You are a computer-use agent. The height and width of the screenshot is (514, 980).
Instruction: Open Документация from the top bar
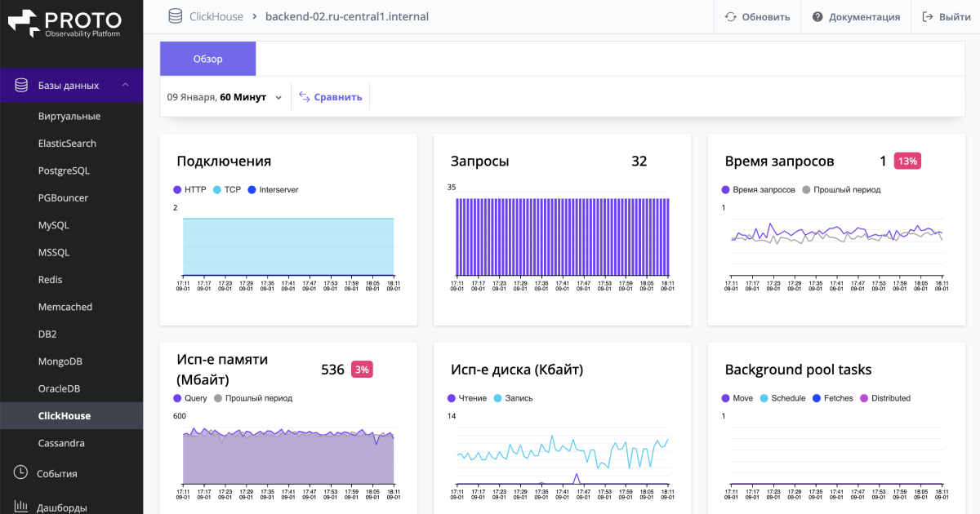[856, 16]
